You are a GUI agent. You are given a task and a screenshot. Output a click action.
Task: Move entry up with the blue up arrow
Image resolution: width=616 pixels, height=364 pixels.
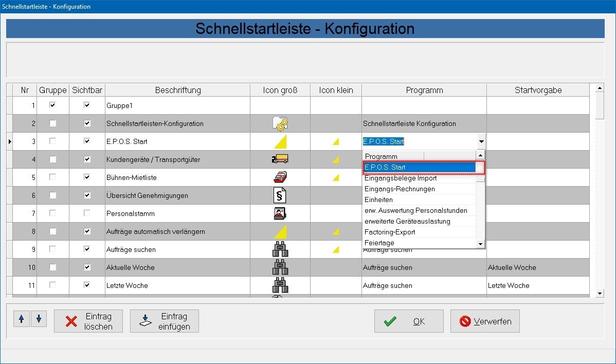click(21, 320)
